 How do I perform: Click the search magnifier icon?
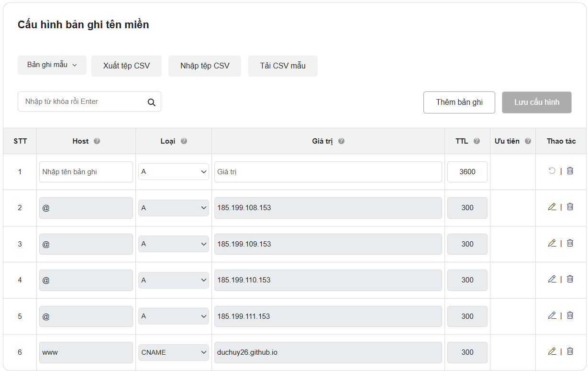pyautogui.click(x=152, y=102)
